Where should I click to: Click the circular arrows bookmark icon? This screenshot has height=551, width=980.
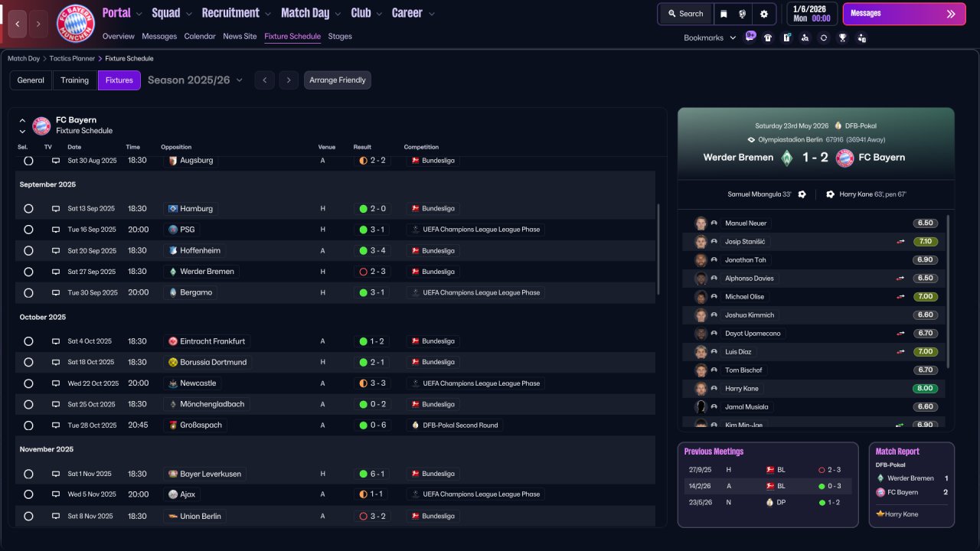pyautogui.click(x=823, y=37)
